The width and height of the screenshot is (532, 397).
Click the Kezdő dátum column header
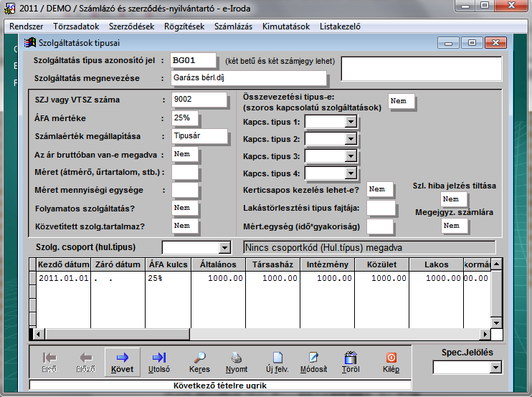pos(62,264)
